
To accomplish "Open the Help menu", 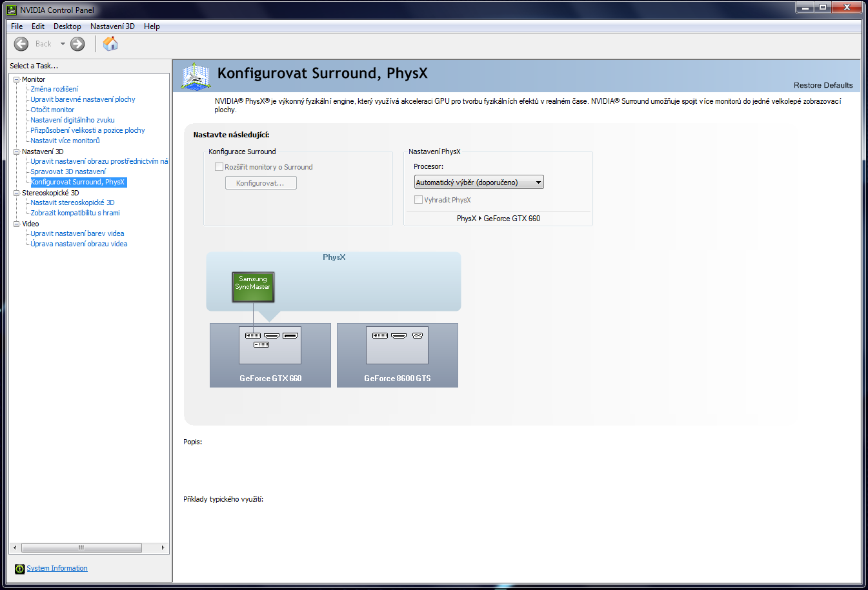I will (152, 26).
